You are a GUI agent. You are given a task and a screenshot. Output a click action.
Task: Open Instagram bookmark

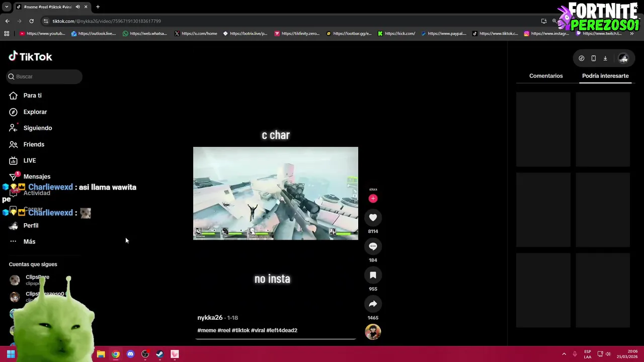(546, 34)
